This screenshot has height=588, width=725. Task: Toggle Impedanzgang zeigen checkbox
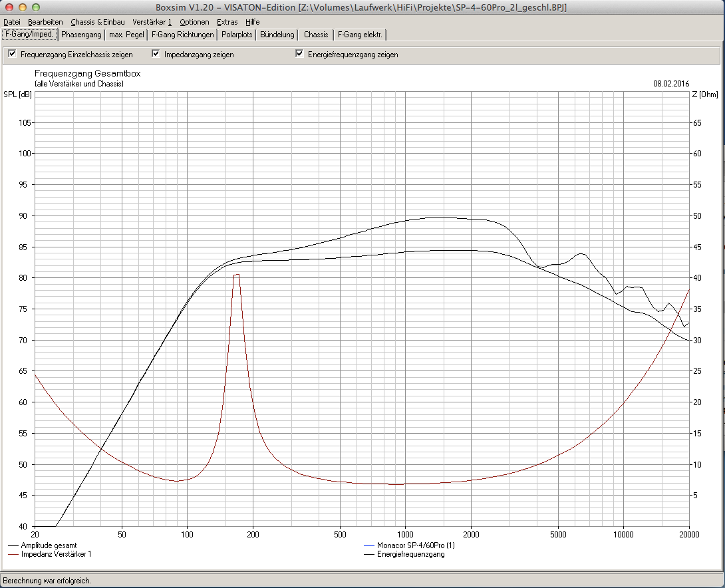tap(156, 54)
